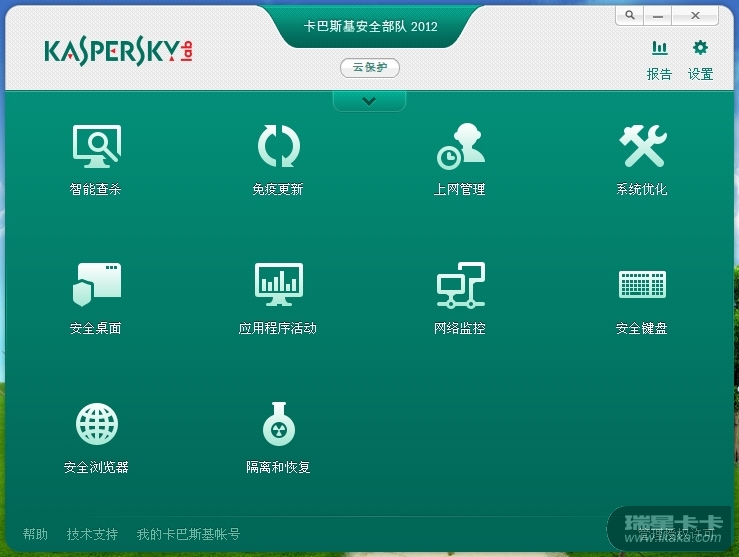Screen dimensions: 739x557
Task: Click the 安全浏览器 text label
Action: 96,467
